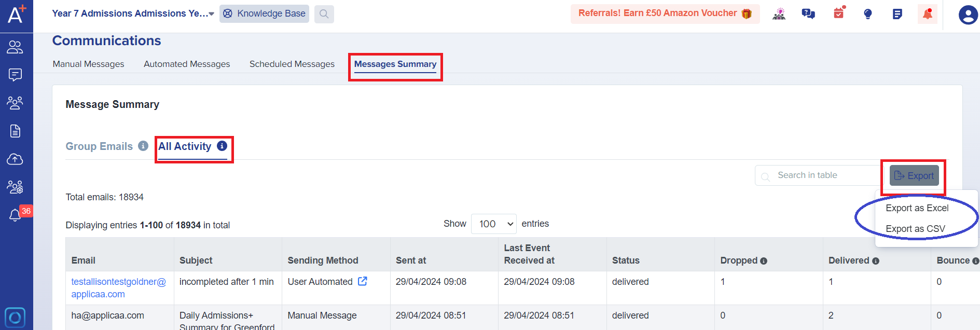Click the magnifier search icon in header
This screenshot has height=330, width=980.
[x=324, y=14]
